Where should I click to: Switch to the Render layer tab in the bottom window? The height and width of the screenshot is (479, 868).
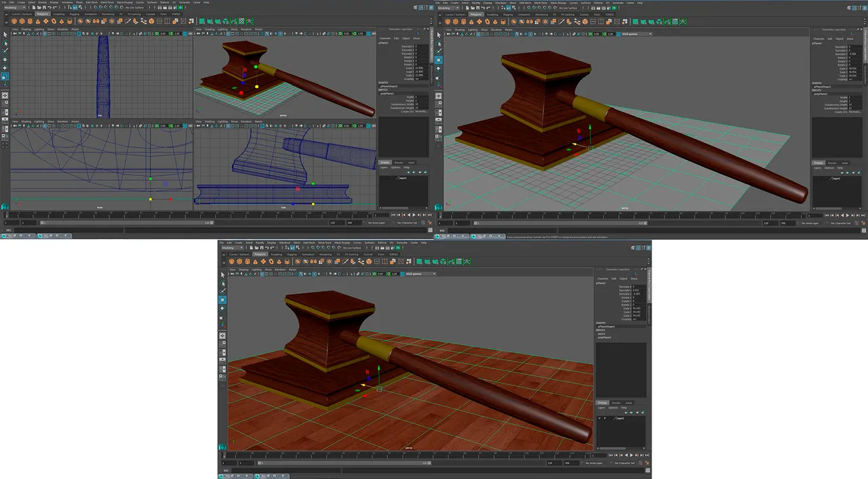(616, 403)
